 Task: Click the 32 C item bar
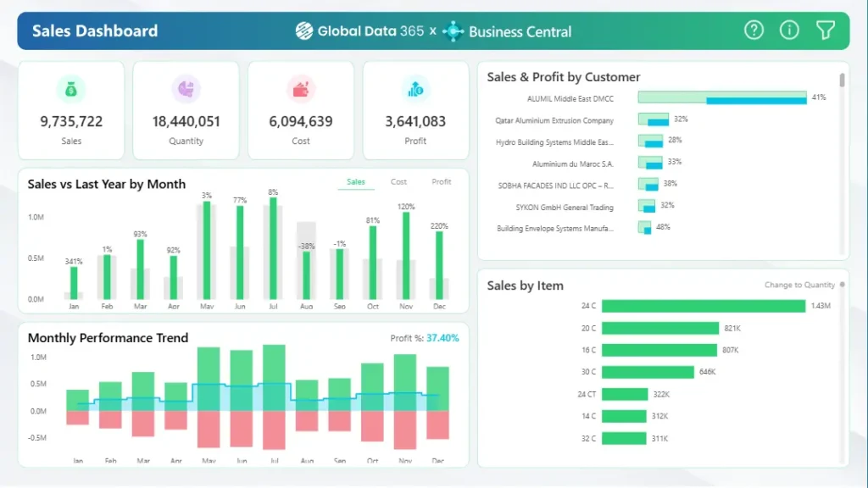pos(624,438)
